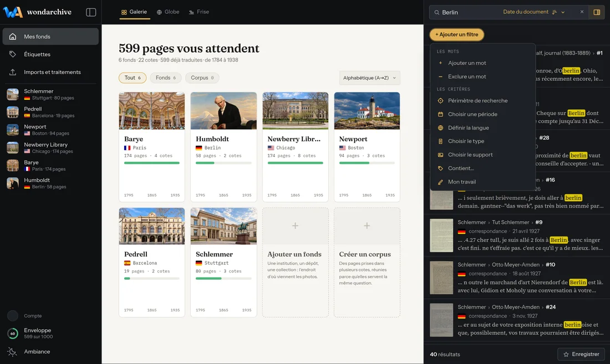Open search result Otto Meyer-Amden #10
Screen dimensions: 610x364
pyautogui.click(x=517, y=278)
